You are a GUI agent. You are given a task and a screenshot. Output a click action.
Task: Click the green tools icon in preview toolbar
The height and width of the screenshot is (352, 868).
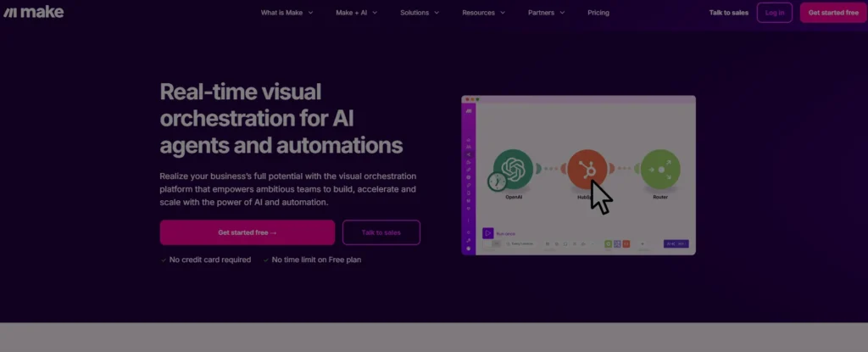609,244
